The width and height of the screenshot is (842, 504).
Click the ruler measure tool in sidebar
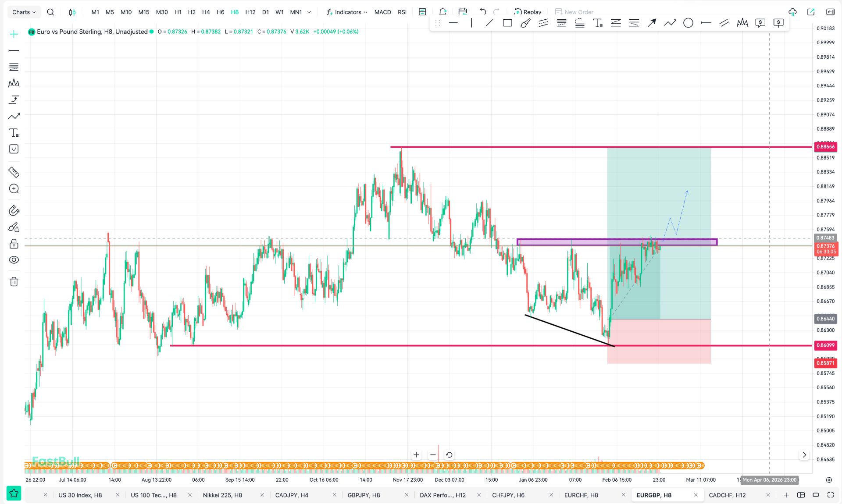coord(14,172)
